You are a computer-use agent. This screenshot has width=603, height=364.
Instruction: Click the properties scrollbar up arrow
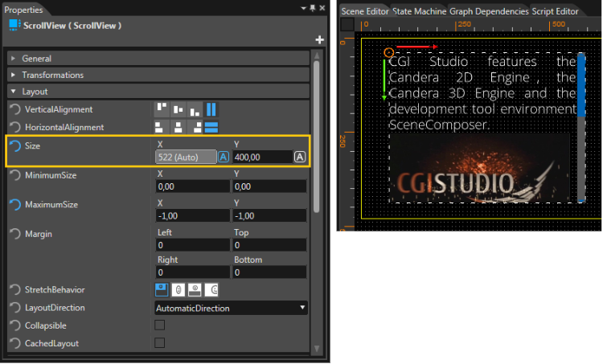[x=317, y=55]
